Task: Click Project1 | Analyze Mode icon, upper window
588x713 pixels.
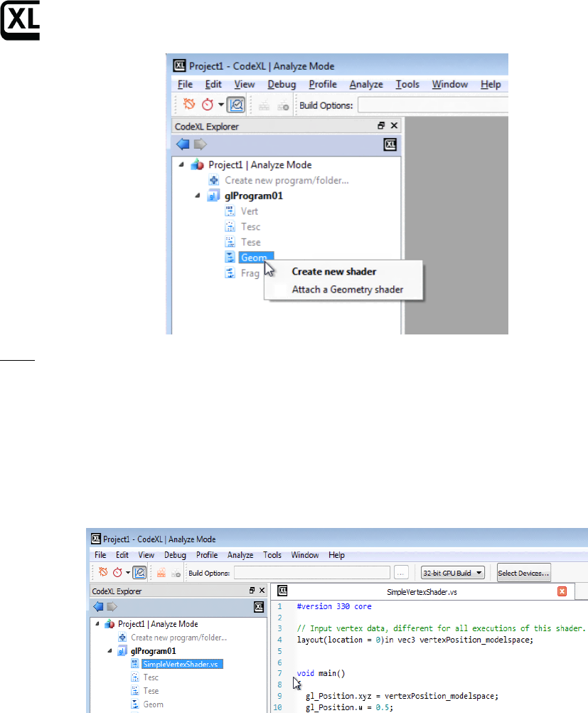Action: click(x=197, y=164)
